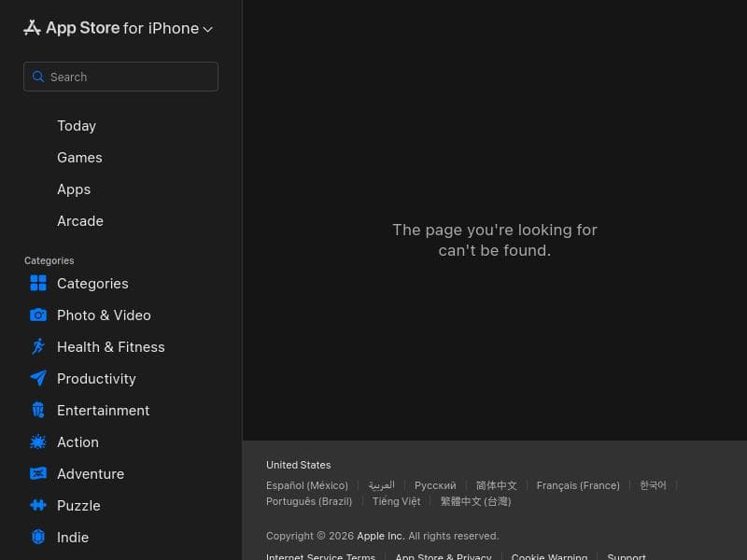
Task: Click the Action burst icon
Action: 38,441
